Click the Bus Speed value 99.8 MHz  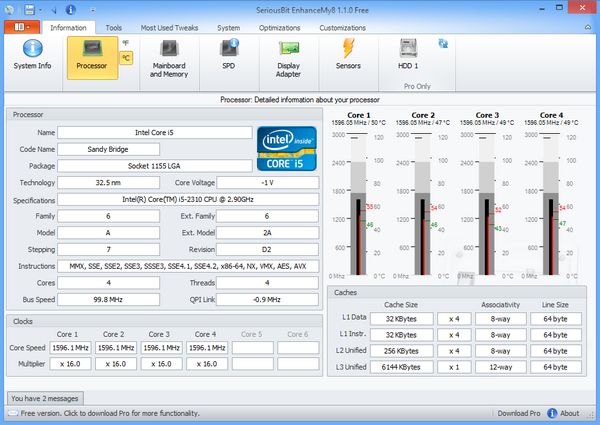108,300
